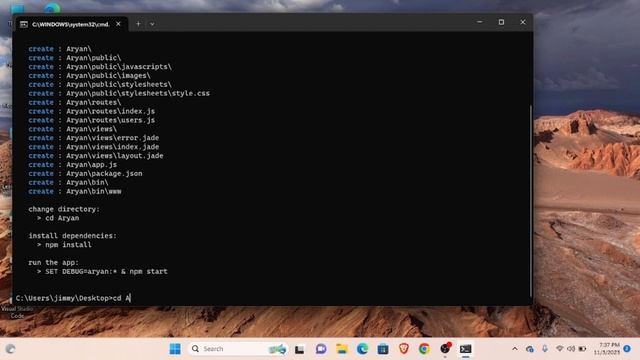Screen dimensions: 640x360
Task: Click the text 'Aryan\package.json'
Action: pyautogui.click(x=104, y=174)
